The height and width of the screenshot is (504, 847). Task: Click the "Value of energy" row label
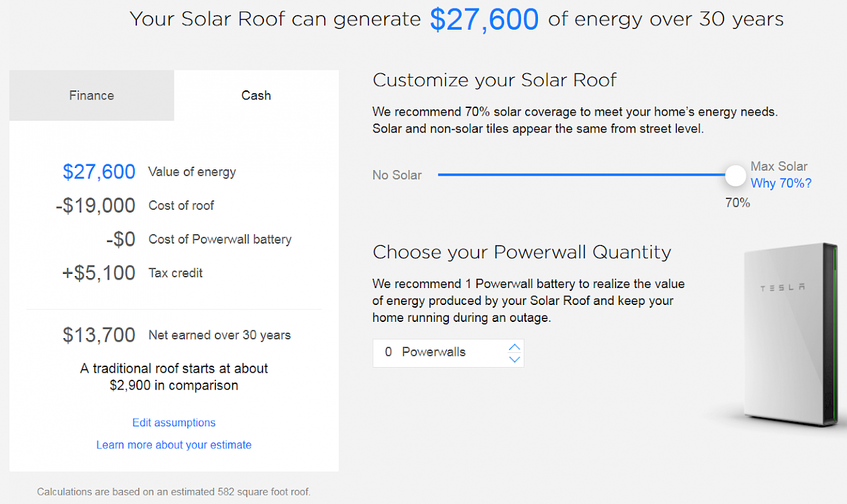(x=192, y=172)
